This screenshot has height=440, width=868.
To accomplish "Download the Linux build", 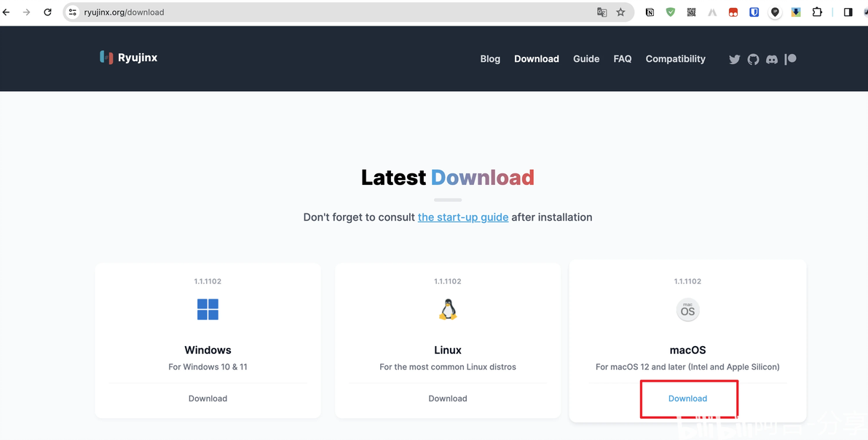I will click(448, 398).
